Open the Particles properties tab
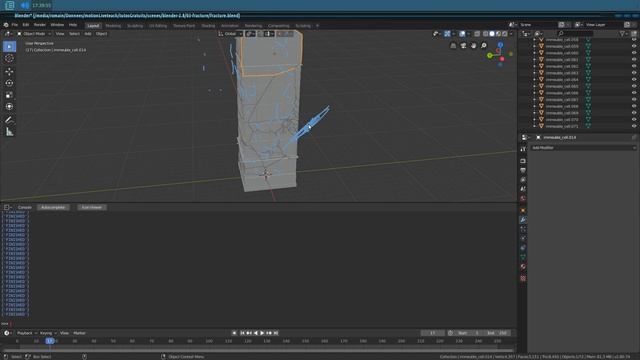Viewport: 640px width, 360px height. pyautogui.click(x=523, y=229)
